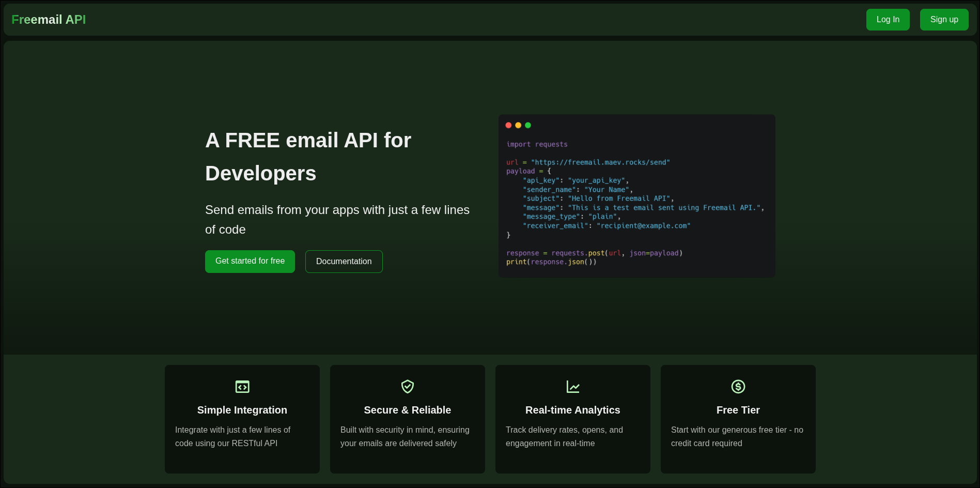Click the Secure & Reliable heading
Screen dimensions: 980x488
408,410
